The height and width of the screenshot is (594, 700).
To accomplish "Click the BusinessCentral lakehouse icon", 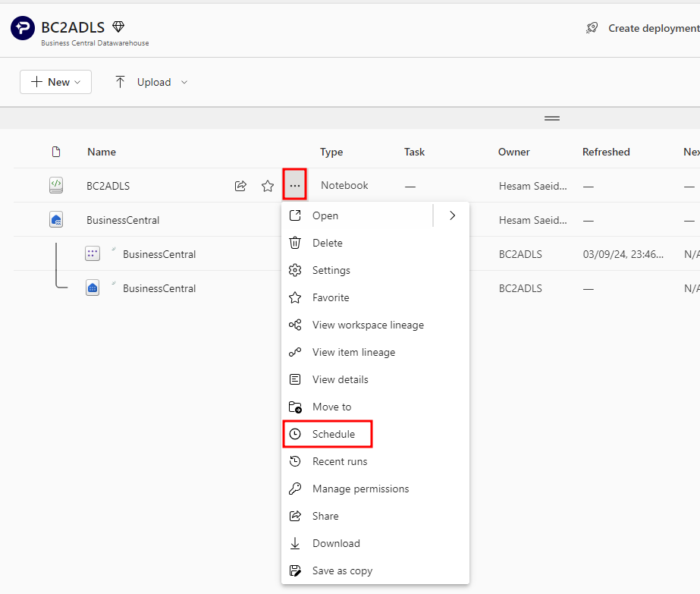I will coord(56,220).
